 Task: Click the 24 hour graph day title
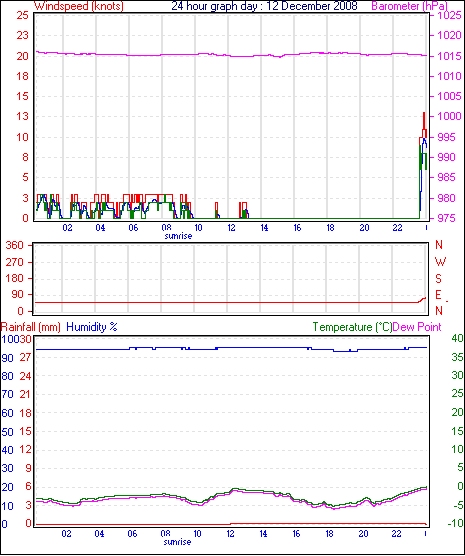coord(264,6)
